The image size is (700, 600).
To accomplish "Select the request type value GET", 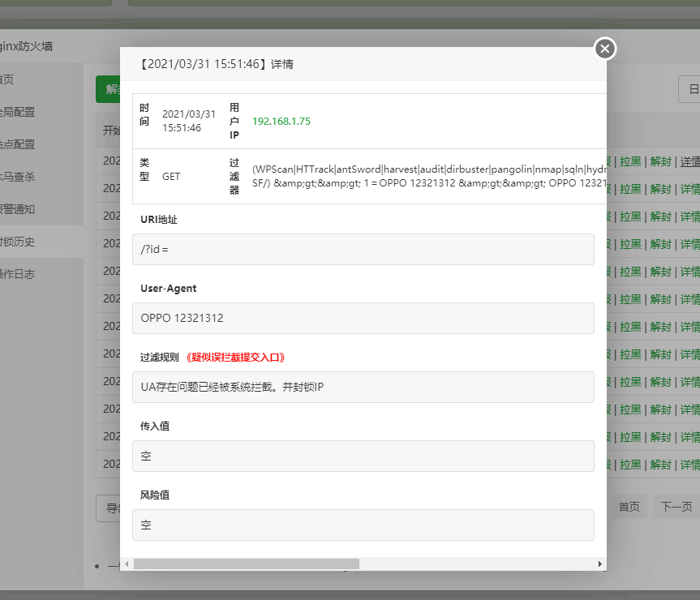I will click(171, 177).
